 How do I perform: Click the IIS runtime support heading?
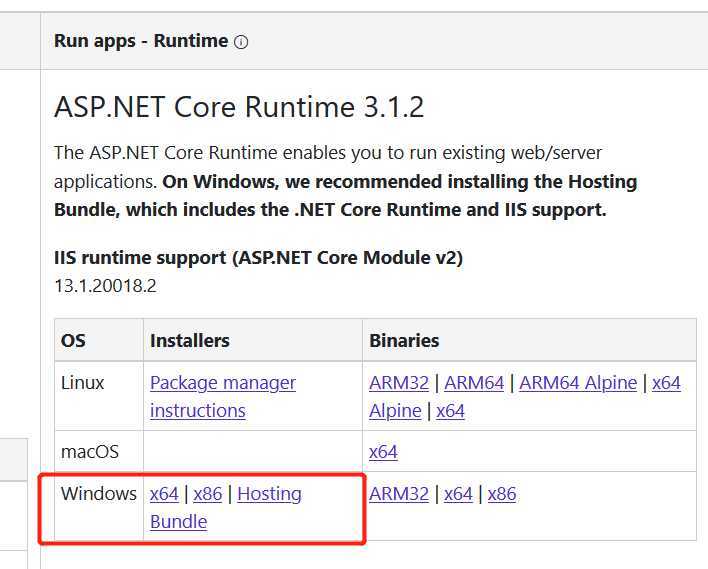point(258,258)
